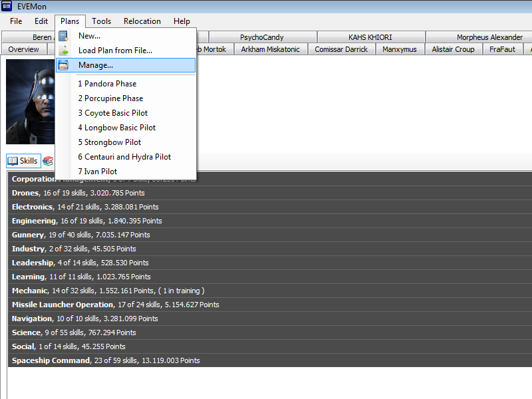The width and height of the screenshot is (532, 399).
Task: Open the Tools menu
Action: (x=102, y=21)
